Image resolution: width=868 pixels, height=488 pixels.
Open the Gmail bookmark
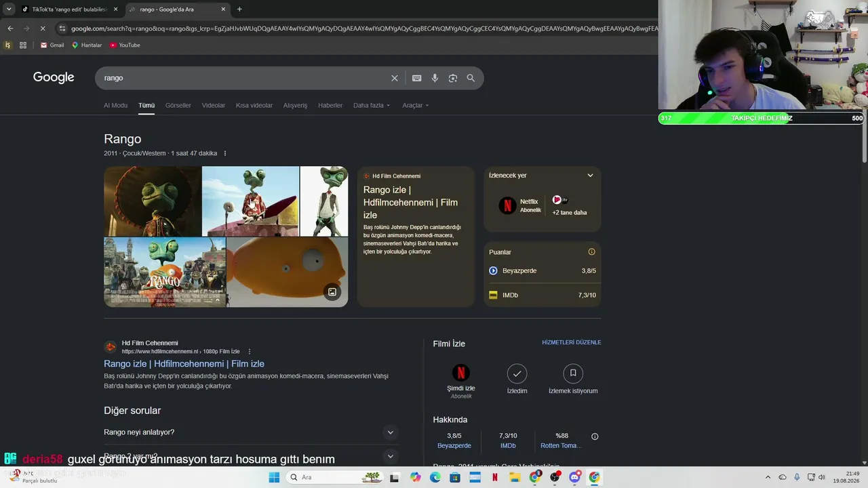click(x=52, y=45)
